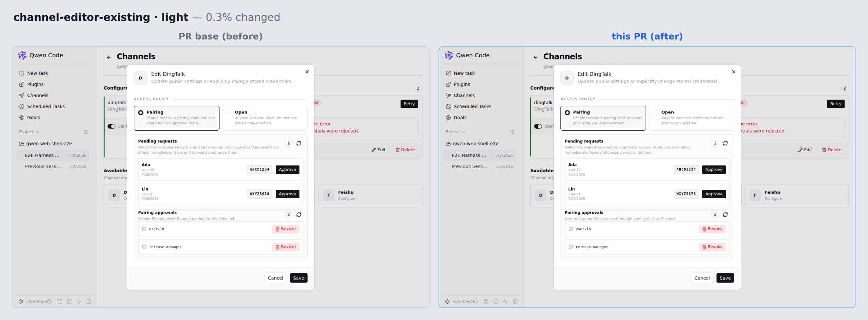Close Edit DingTalk dialog in before panel
868x320 pixels.
click(307, 72)
